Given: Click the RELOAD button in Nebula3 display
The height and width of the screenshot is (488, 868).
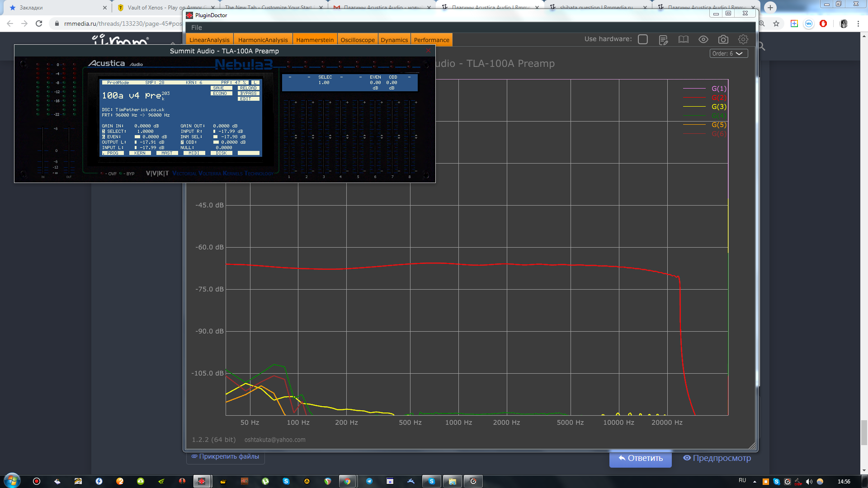Looking at the screenshot, I should pos(248,88).
